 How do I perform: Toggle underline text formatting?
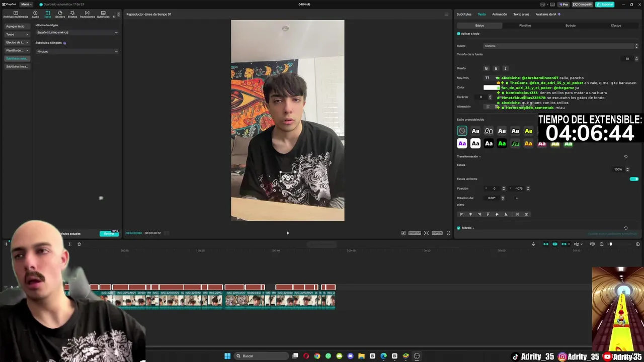coord(496,68)
